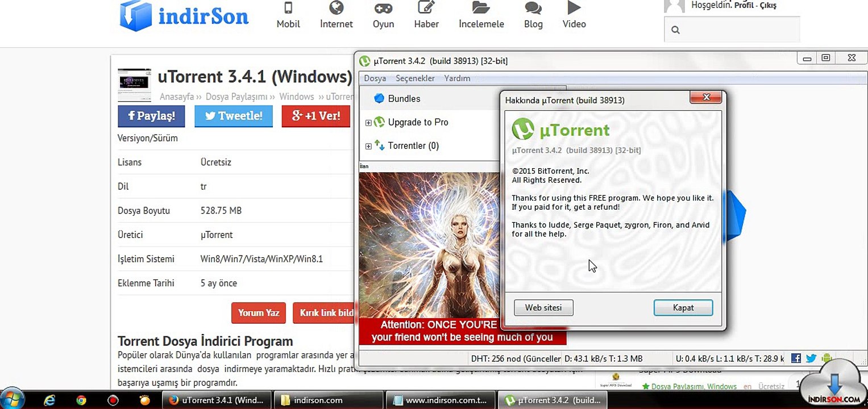Switch to Firefox uTorrent 3.4.1 taskbar window
868x409 pixels.
coord(217,400)
